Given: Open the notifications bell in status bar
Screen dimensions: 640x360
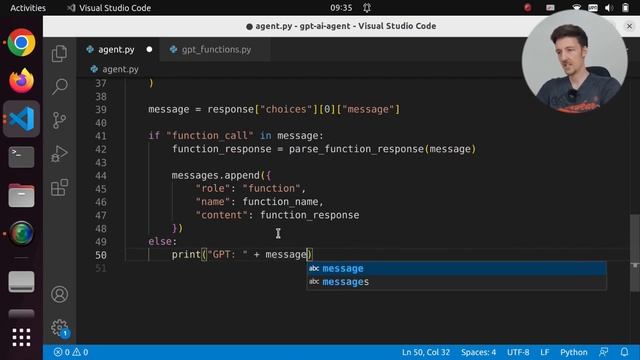Looking at the screenshot, I should tap(624, 352).
